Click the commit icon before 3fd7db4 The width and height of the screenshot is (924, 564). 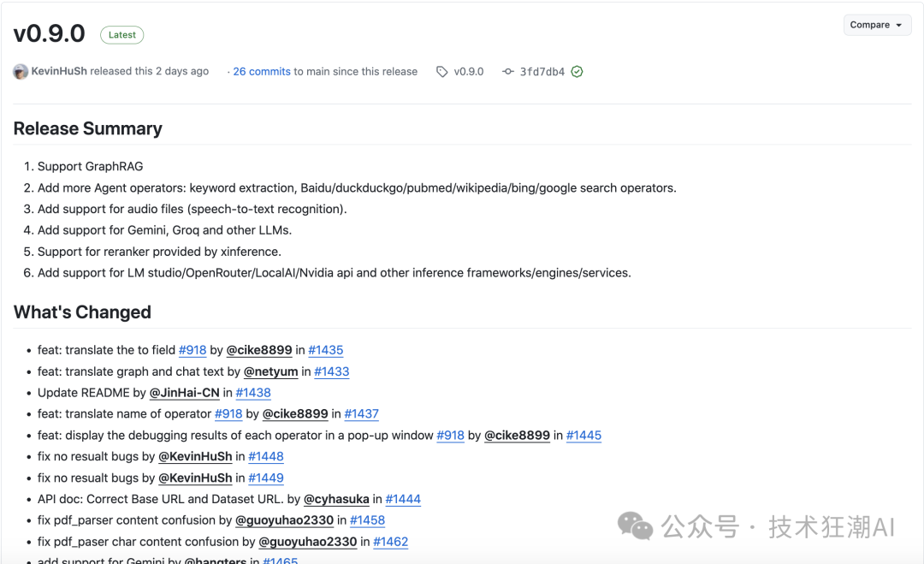[508, 71]
